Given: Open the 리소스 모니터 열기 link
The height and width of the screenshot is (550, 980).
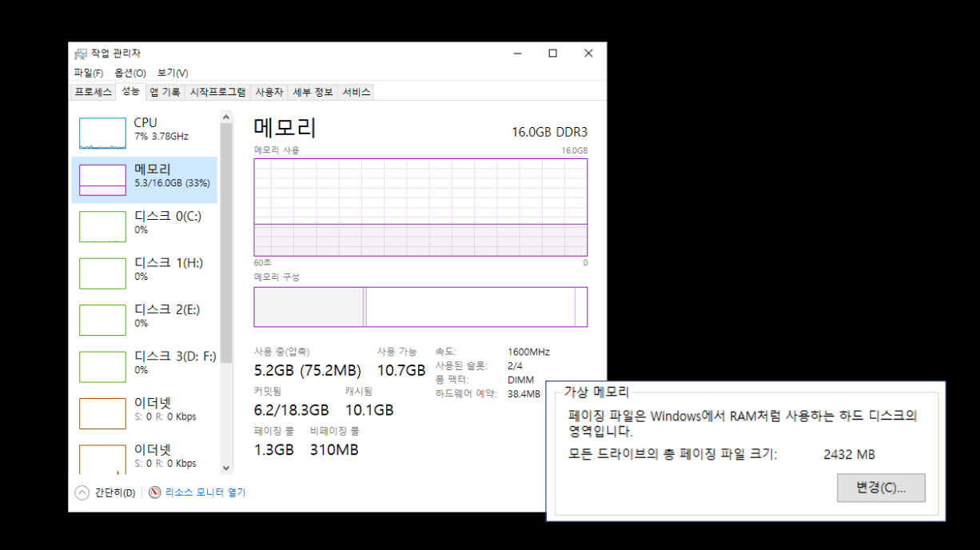Looking at the screenshot, I should click(205, 492).
